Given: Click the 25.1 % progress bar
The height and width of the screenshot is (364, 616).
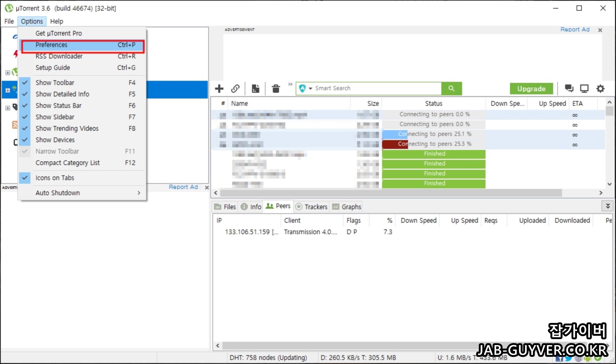Looking at the screenshot, I should tap(434, 134).
